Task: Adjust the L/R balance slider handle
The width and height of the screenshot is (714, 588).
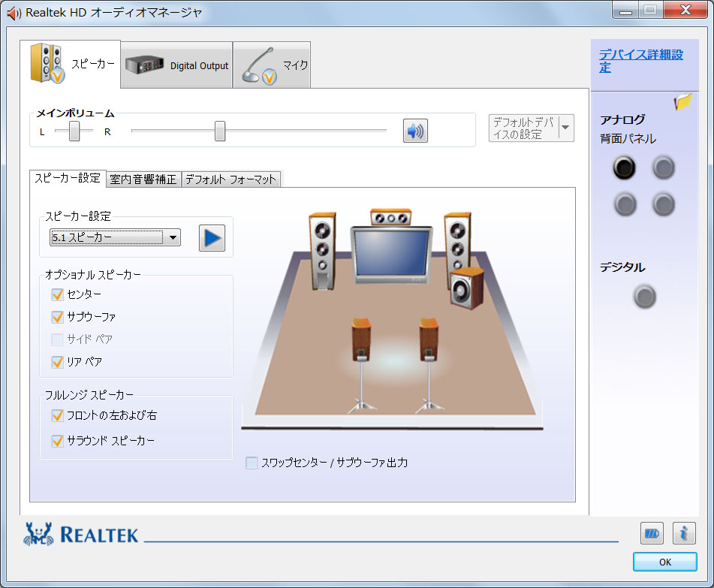Action: (x=74, y=131)
